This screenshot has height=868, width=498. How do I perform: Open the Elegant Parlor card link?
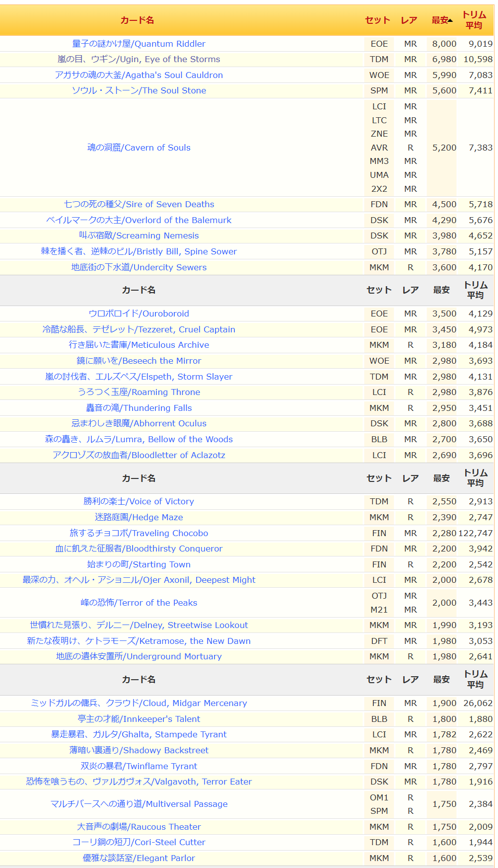(x=139, y=858)
